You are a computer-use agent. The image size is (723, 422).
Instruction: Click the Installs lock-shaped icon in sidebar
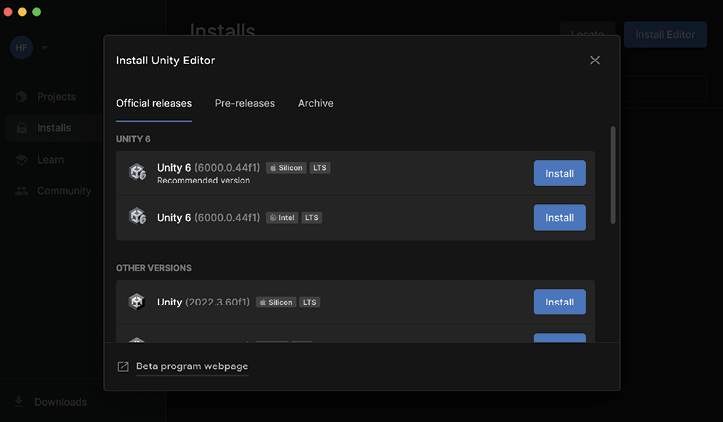22,128
